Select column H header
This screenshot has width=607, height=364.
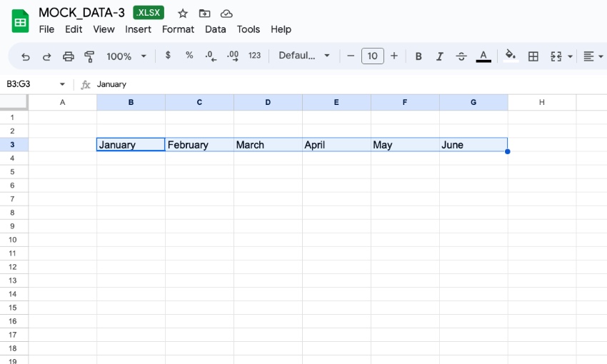(x=542, y=103)
